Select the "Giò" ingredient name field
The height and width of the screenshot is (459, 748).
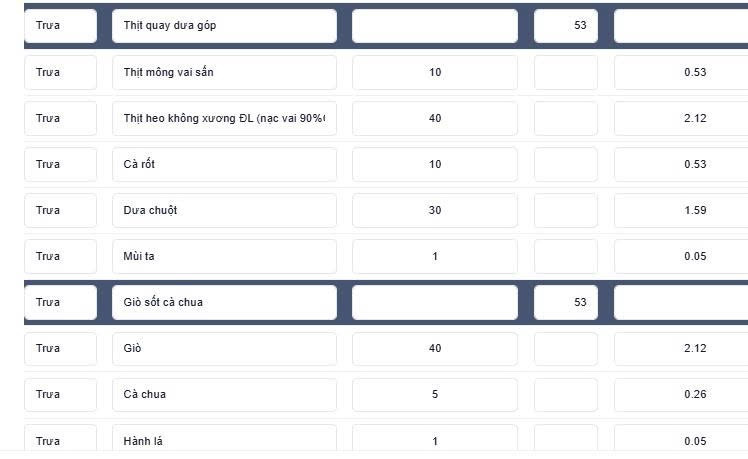pyautogui.click(x=224, y=349)
